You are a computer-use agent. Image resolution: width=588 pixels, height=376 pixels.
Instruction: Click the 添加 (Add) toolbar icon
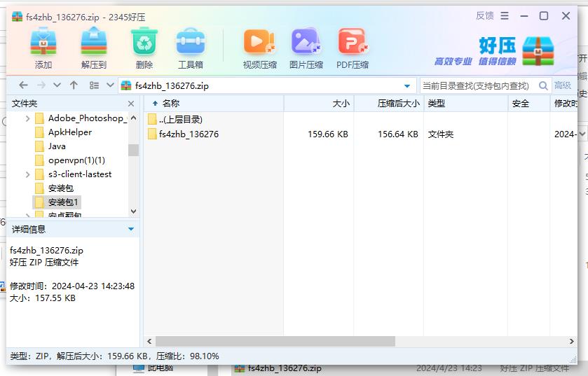(43, 41)
